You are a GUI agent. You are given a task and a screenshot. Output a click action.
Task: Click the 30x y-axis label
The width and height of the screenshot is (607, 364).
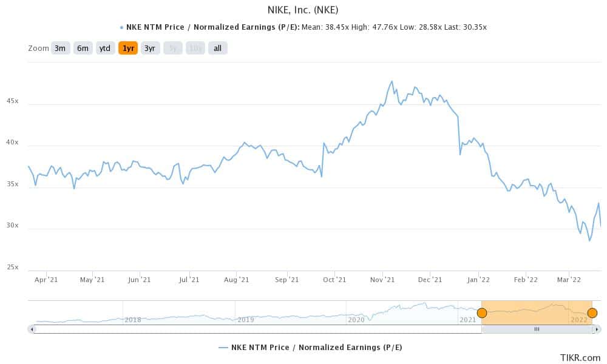[x=12, y=226]
